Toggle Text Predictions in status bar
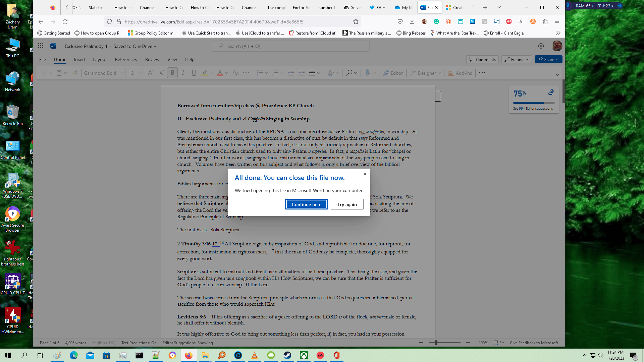 pos(139,343)
